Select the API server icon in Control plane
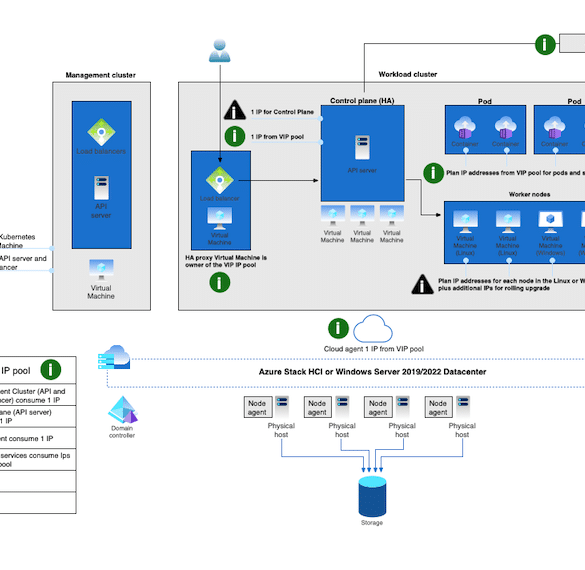The image size is (585, 570). pyautogui.click(x=362, y=147)
